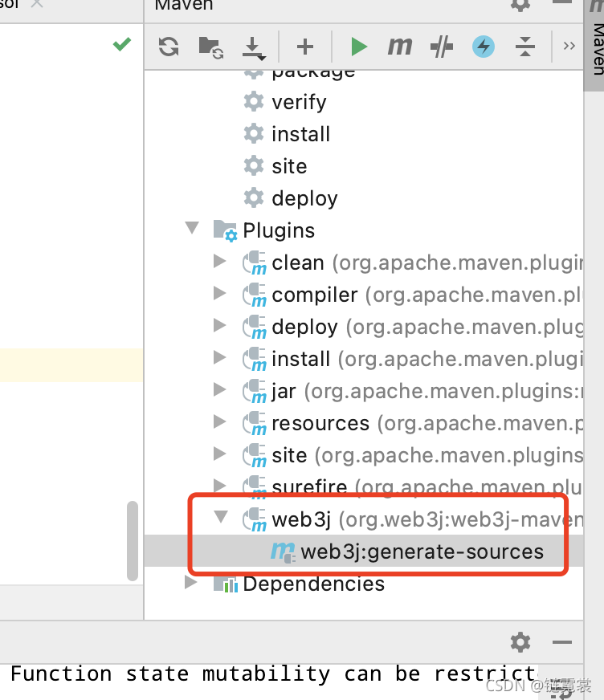The height and width of the screenshot is (700, 604).
Task: Select the resources plugin row
Action: pyautogui.click(x=364, y=424)
